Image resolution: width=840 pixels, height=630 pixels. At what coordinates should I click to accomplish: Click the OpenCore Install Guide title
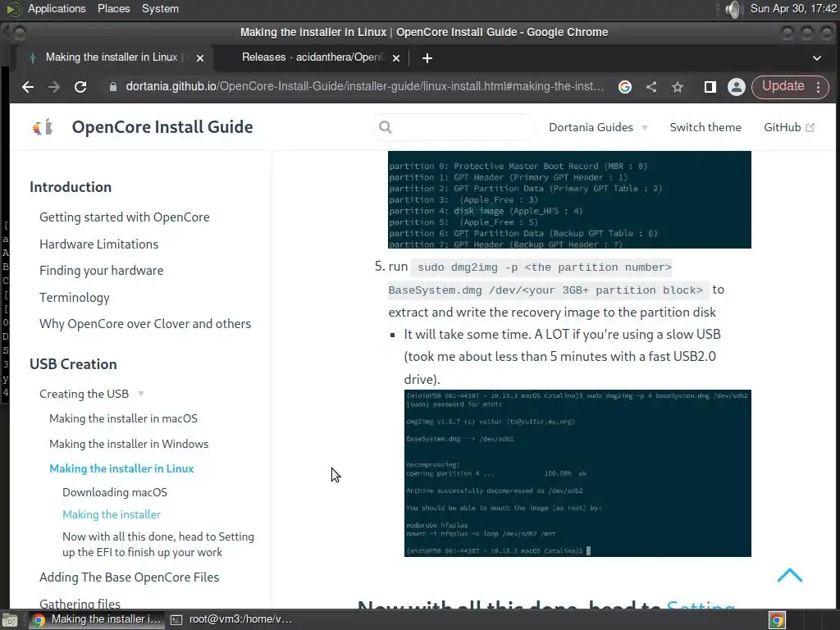coord(162,127)
